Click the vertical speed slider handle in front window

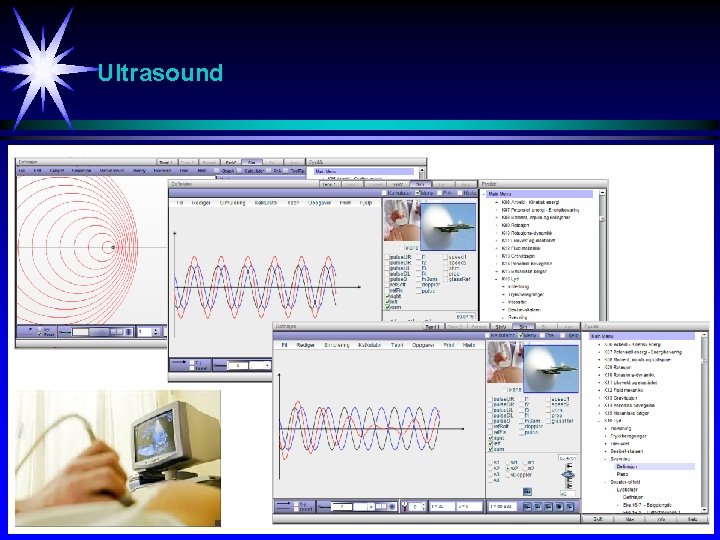pos(569,475)
